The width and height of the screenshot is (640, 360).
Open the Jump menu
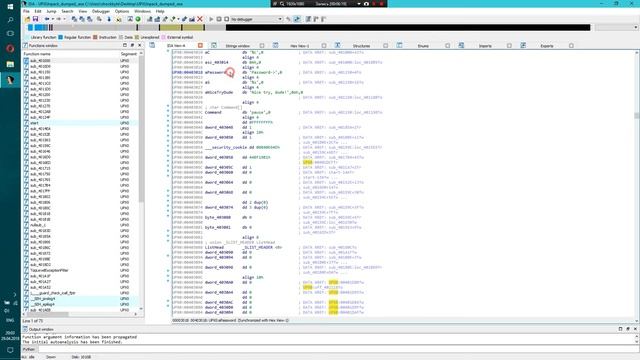click(x=51, y=11)
